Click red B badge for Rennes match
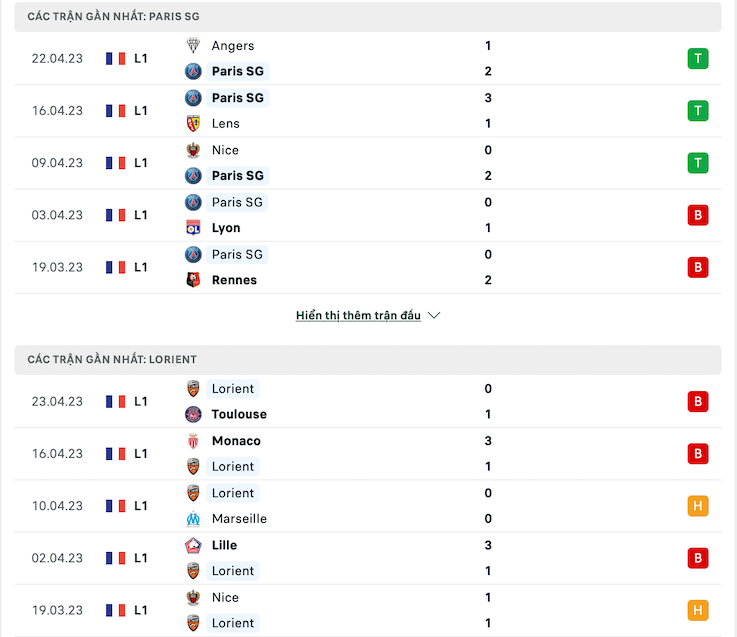Viewport: 737px width, 637px height. click(698, 267)
